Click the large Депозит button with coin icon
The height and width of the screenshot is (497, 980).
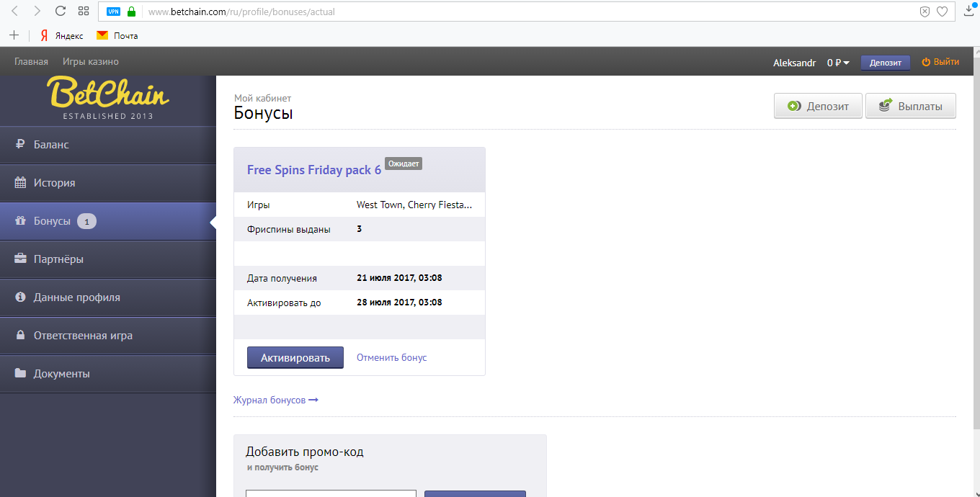point(818,106)
